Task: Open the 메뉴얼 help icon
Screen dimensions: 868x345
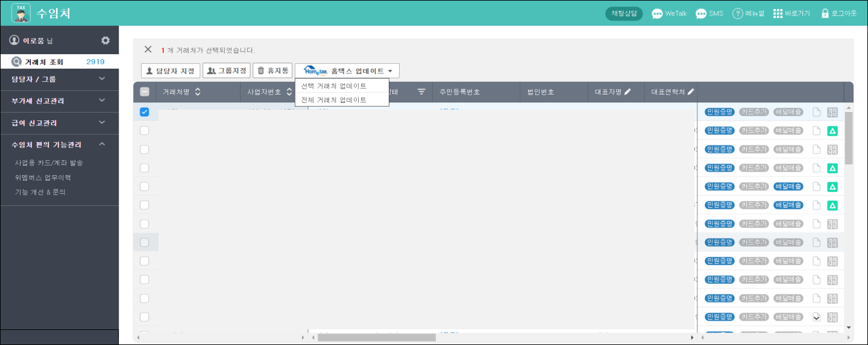Action: (x=737, y=14)
